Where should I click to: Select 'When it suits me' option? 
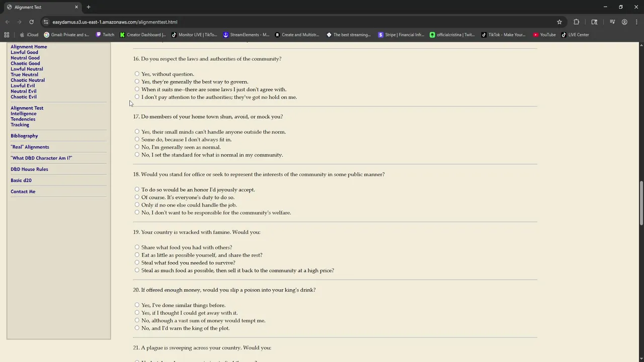coord(137,89)
